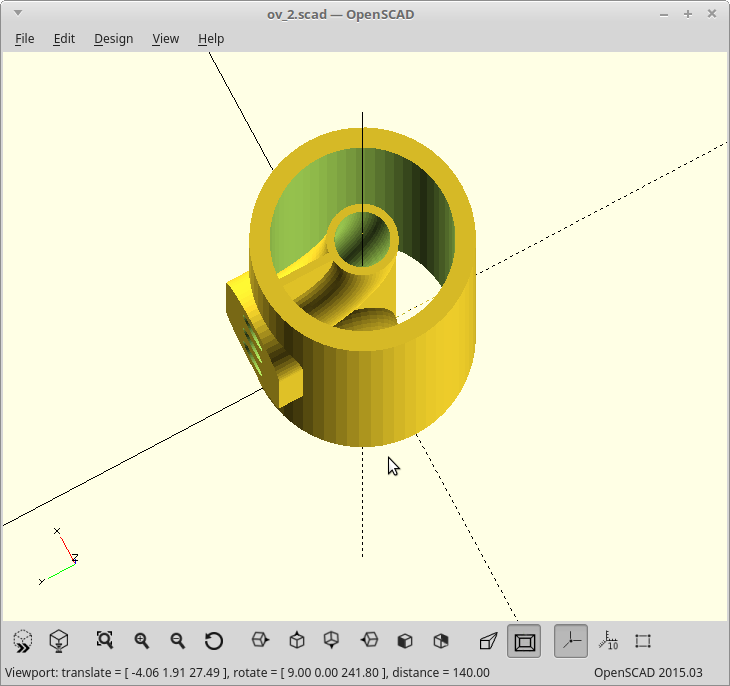Switch to the Back view cube icon

pyautogui.click(x=441, y=641)
